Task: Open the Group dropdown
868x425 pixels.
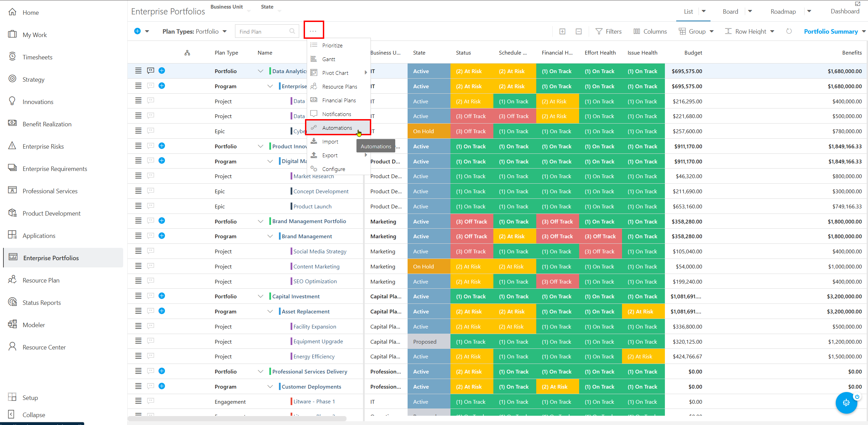Action: click(696, 32)
